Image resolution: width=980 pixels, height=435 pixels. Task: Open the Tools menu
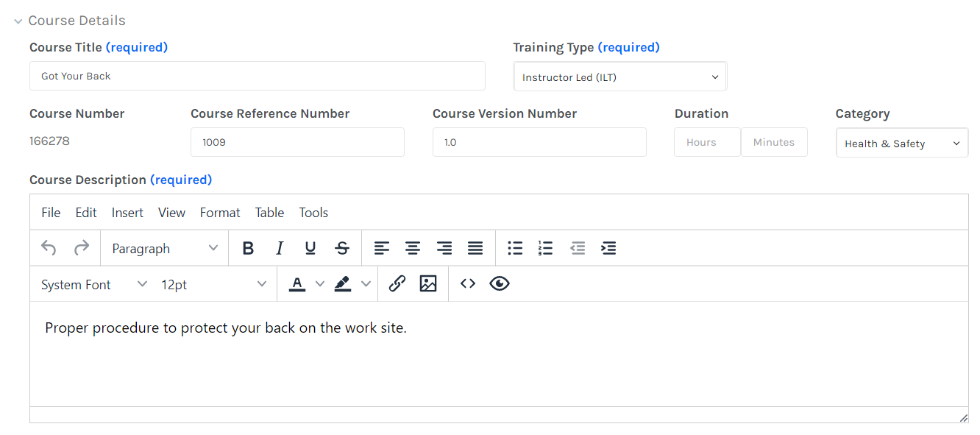click(313, 212)
